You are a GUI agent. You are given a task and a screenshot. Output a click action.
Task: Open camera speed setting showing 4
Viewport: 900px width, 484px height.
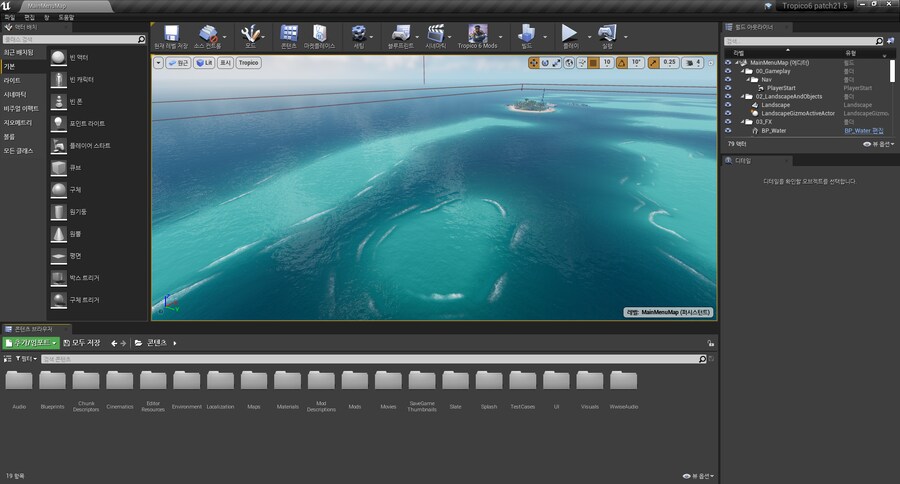coord(693,63)
